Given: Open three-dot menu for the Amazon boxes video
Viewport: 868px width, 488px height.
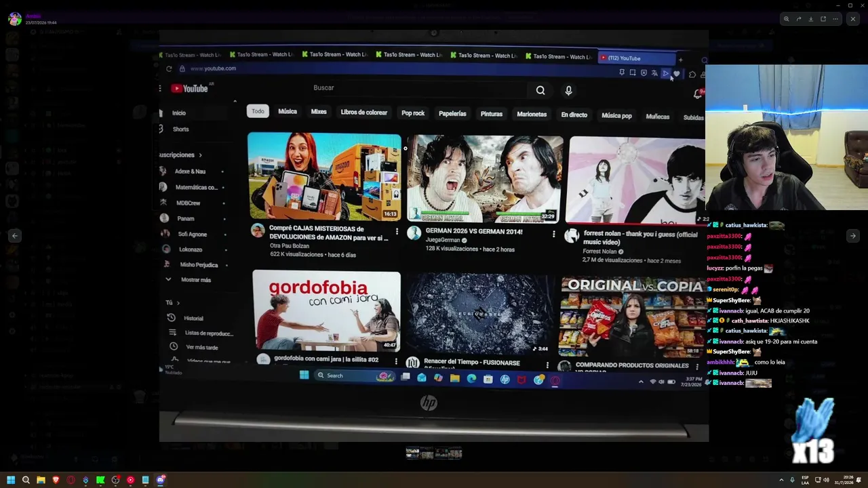Looking at the screenshot, I should [397, 232].
